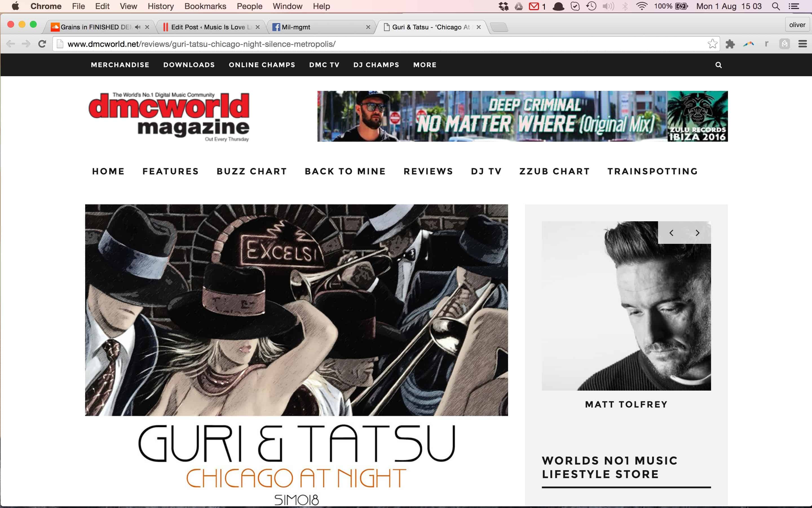Image resolution: width=812 pixels, height=508 pixels.
Task: Open the Edit menu
Action: pos(102,6)
